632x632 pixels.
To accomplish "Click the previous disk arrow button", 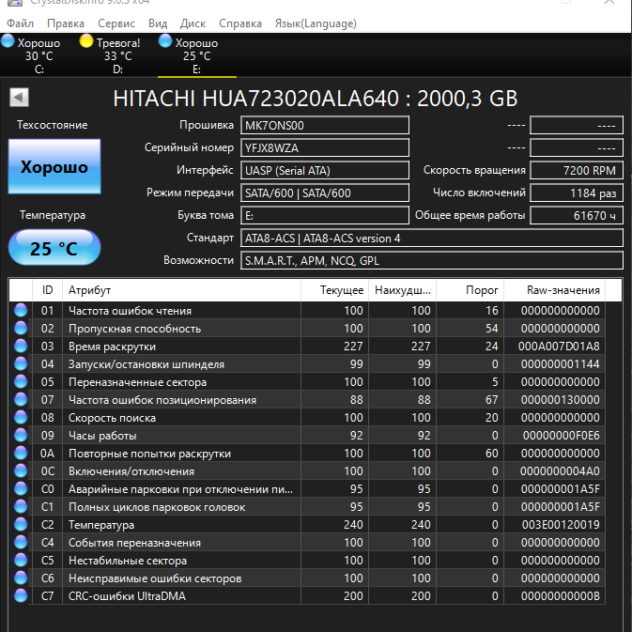I will pyautogui.click(x=19, y=97).
